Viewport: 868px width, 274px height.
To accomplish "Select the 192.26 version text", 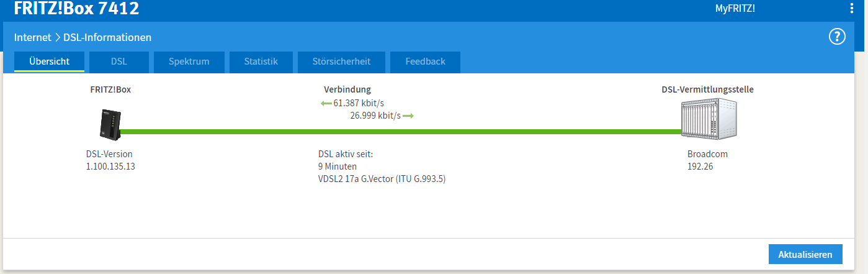I will click(700, 167).
